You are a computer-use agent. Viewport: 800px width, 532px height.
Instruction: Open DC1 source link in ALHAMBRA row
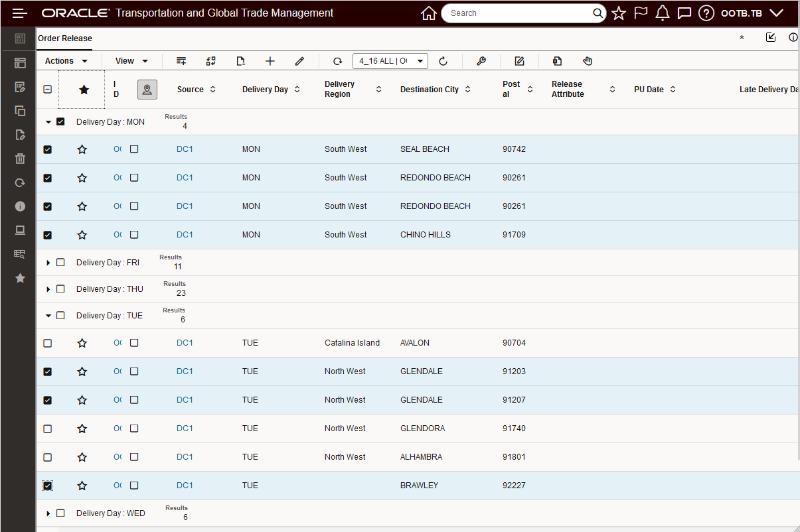point(185,457)
